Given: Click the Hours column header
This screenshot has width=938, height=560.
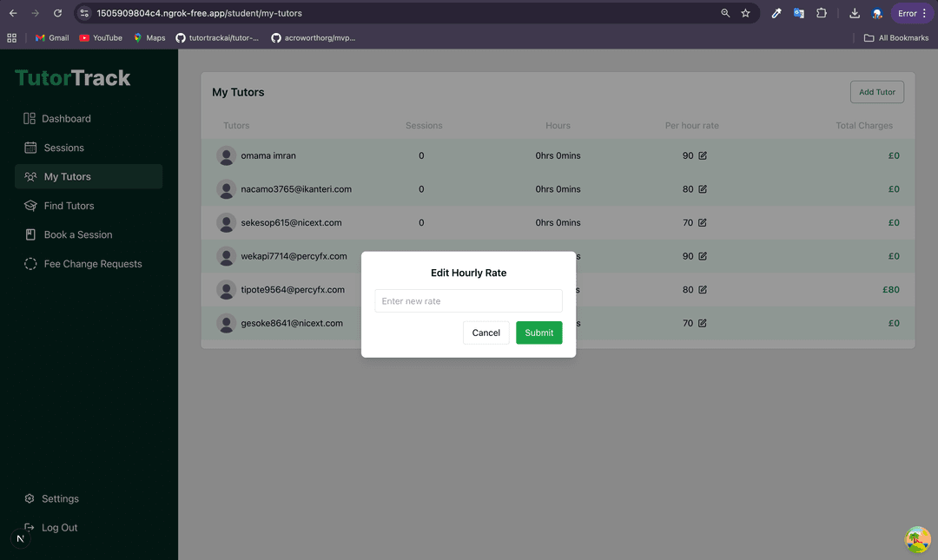Looking at the screenshot, I should (558, 126).
